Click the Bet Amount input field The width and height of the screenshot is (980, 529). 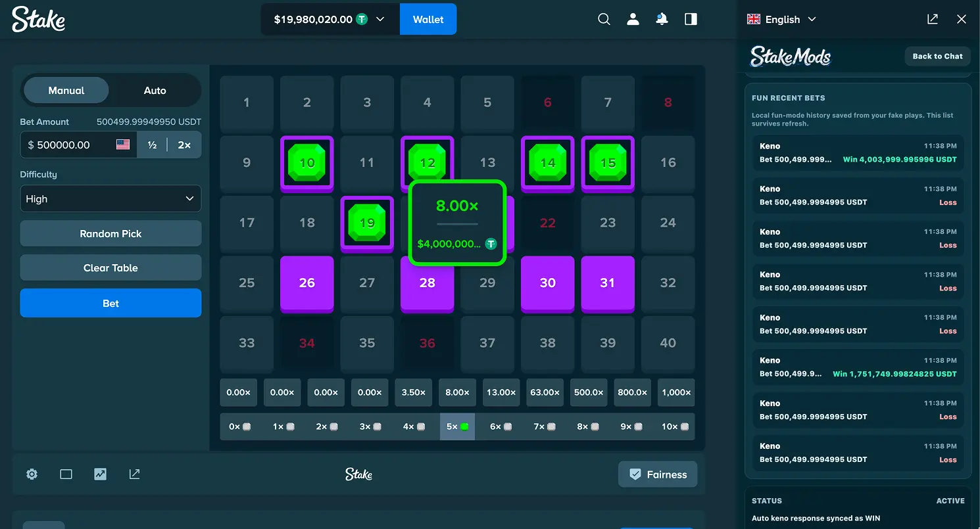click(x=79, y=145)
